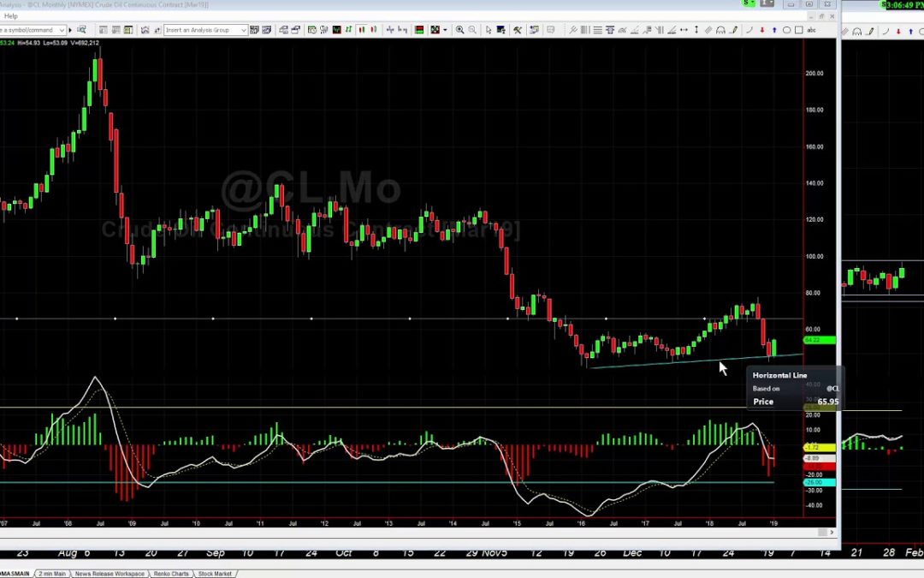
Task: Switch to the Renko Charts tab
Action: coord(171,574)
